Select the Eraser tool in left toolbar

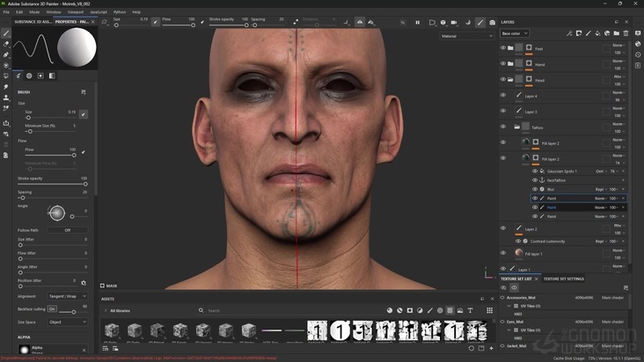point(6,44)
